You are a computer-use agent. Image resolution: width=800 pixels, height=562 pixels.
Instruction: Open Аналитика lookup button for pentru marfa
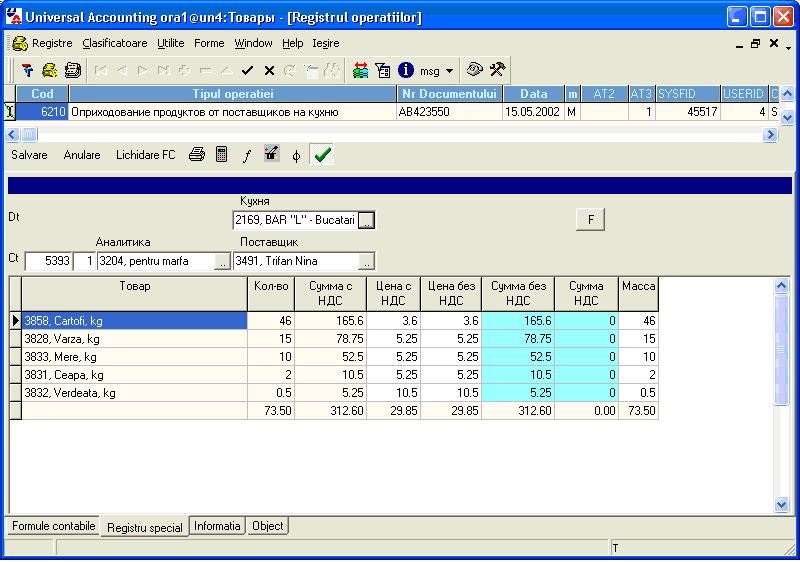222,262
